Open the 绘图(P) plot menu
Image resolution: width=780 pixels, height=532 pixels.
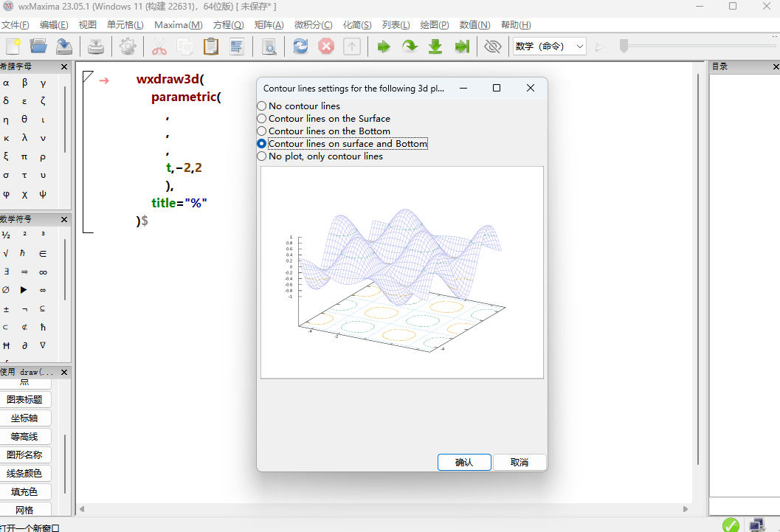tap(435, 25)
